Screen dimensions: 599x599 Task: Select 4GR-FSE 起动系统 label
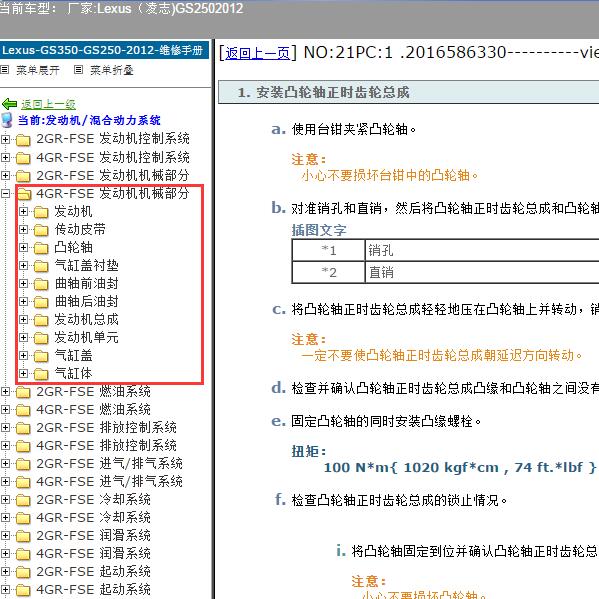tap(93, 589)
